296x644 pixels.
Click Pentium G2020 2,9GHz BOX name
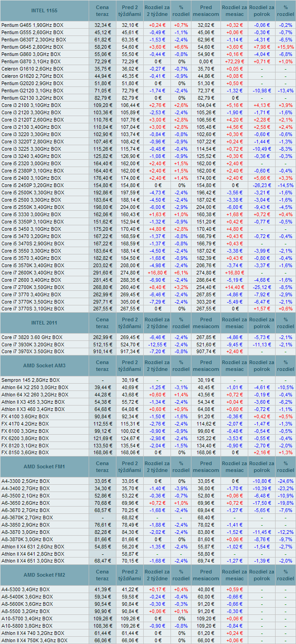tap(33, 83)
